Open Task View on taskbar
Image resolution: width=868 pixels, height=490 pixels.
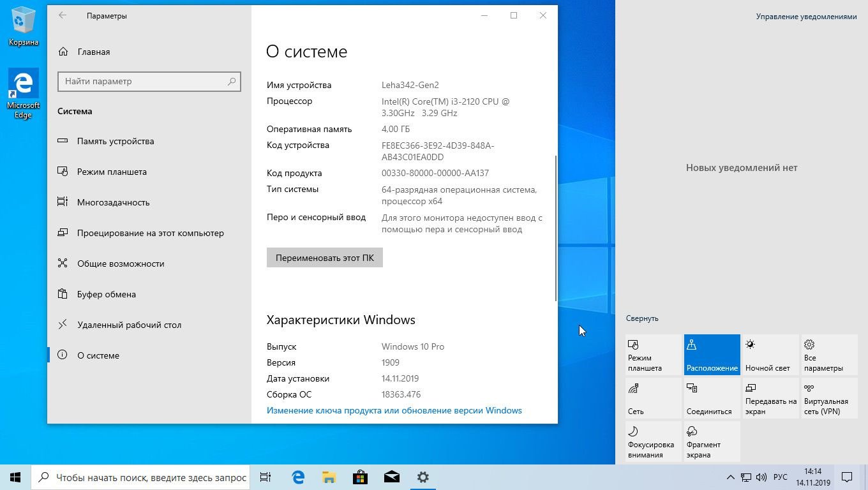coord(266,477)
